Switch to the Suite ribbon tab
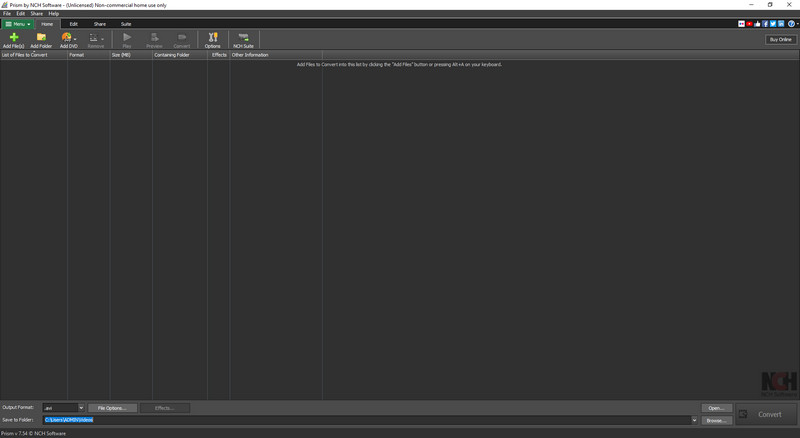The width and height of the screenshot is (800, 438). pos(126,23)
